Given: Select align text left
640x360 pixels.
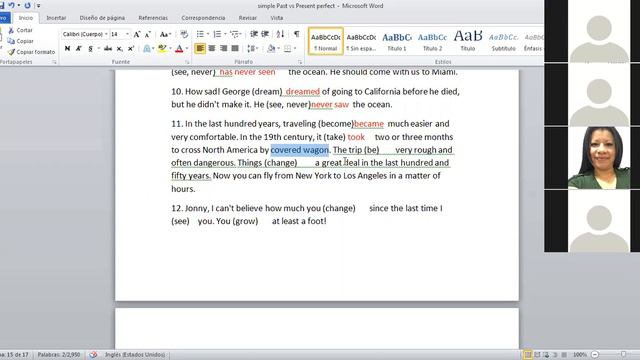Looking at the screenshot, I should click(x=200, y=49).
